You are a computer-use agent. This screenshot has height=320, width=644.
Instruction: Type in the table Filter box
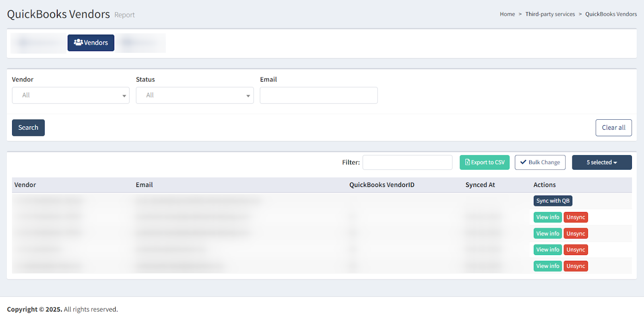pyautogui.click(x=407, y=162)
